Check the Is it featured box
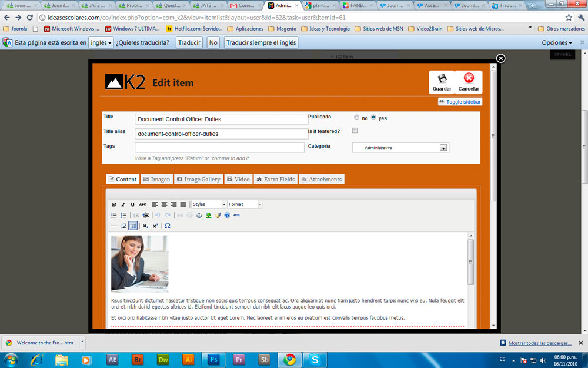This screenshot has height=368, width=588. [355, 131]
